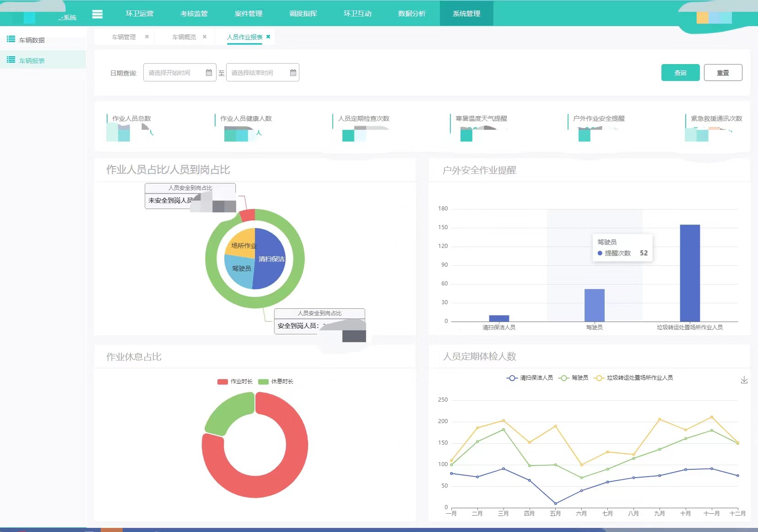
Task: Close the 人员作业报表 tab
Action: click(268, 37)
